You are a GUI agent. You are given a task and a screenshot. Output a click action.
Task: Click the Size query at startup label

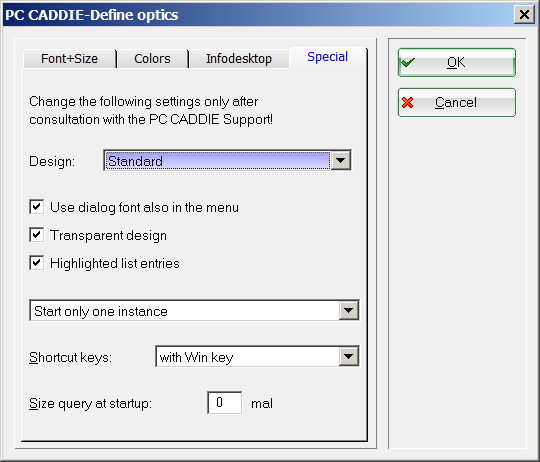90,403
